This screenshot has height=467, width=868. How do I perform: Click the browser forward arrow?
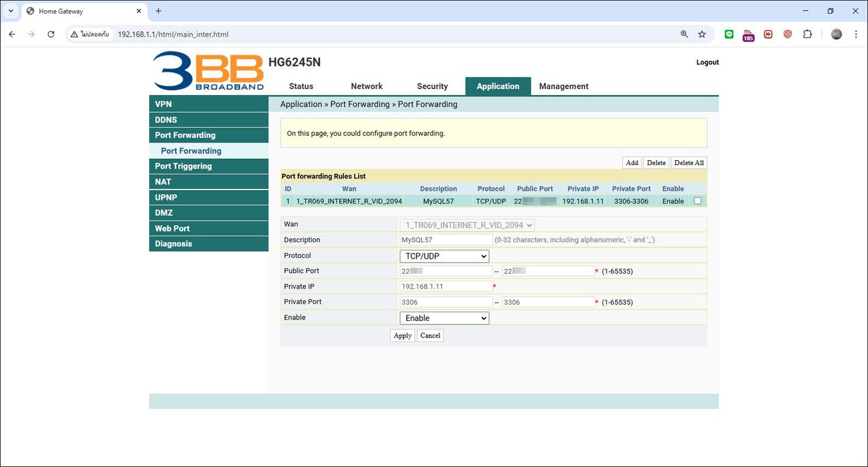click(x=31, y=34)
